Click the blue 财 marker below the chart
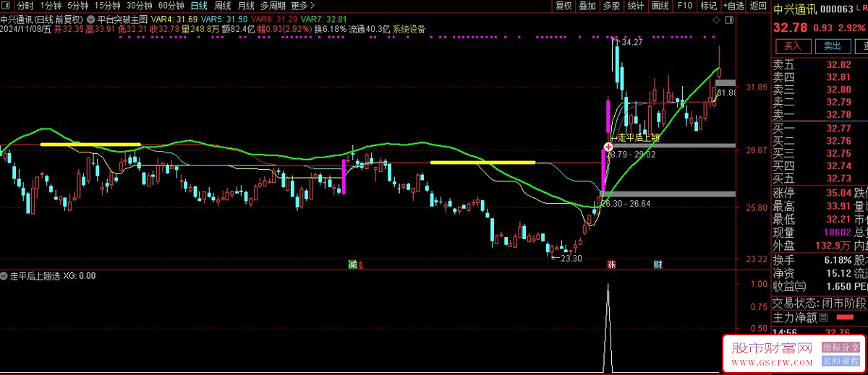 tap(658, 264)
